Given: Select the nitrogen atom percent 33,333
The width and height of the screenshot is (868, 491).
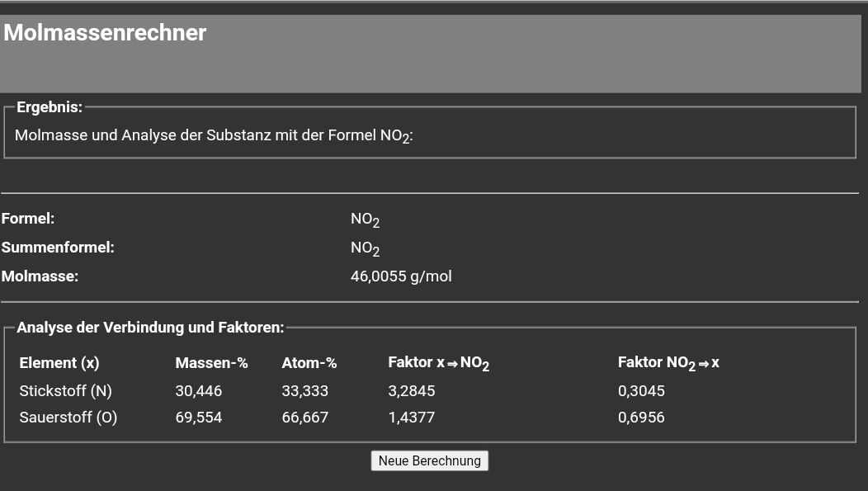Looking at the screenshot, I should (305, 390).
